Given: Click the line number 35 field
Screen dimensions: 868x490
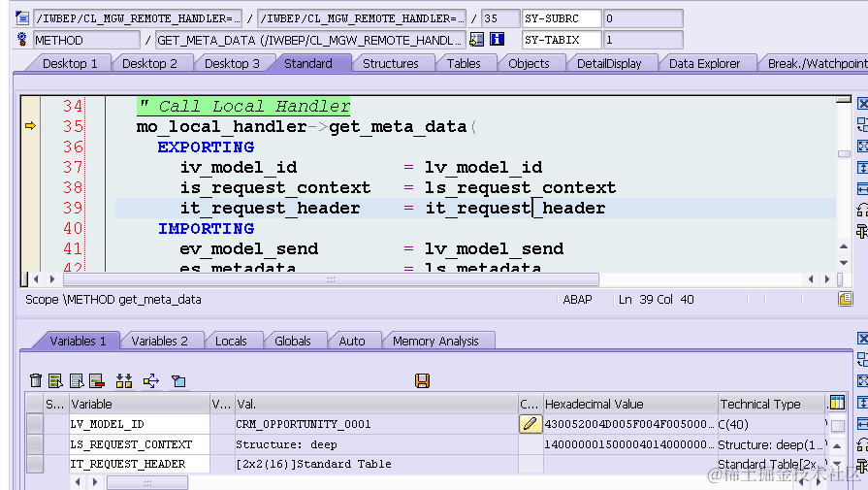Looking at the screenshot, I should click(499, 18).
